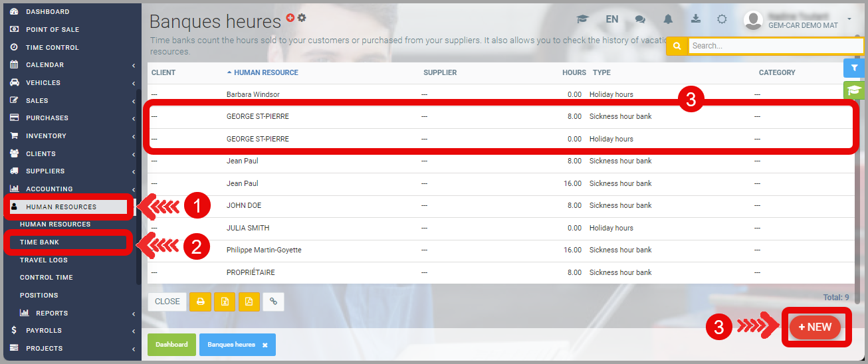Click the print icon button
This screenshot has height=364, width=868.
pos(200,302)
